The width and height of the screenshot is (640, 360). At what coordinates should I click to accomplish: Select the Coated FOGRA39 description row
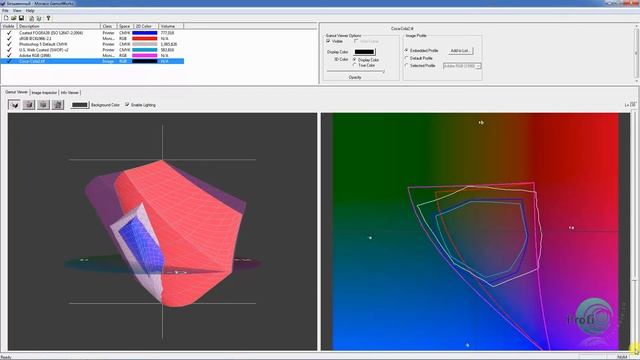tap(51, 33)
